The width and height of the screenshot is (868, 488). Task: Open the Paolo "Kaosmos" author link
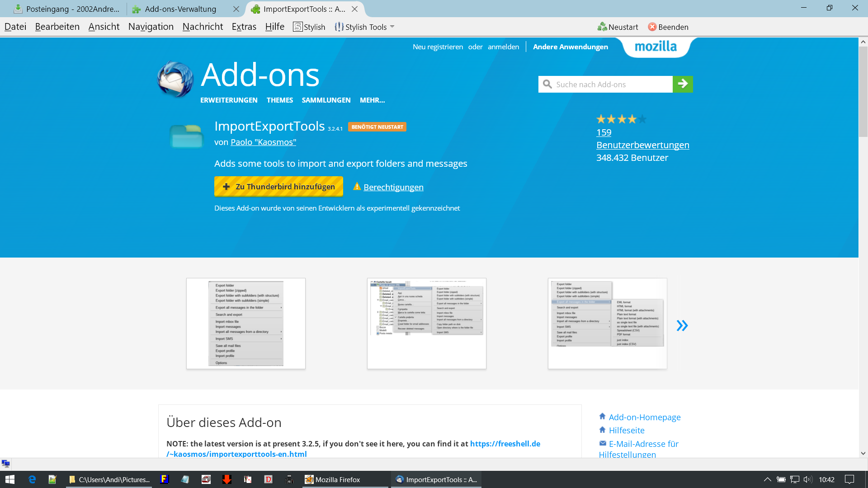pyautogui.click(x=263, y=142)
